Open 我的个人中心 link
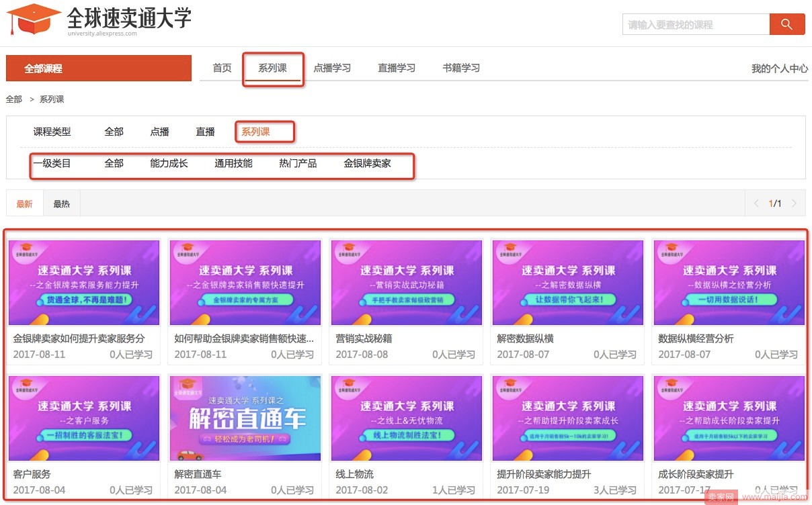This screenshot has height=505, width=812. pyautogui.click(x=779, y=68)
